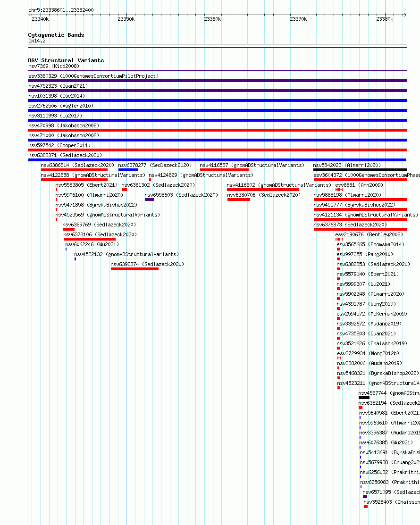
Task: Click nsv4522132 gnomADStructuralVariants label
Action: coord(126,254)
